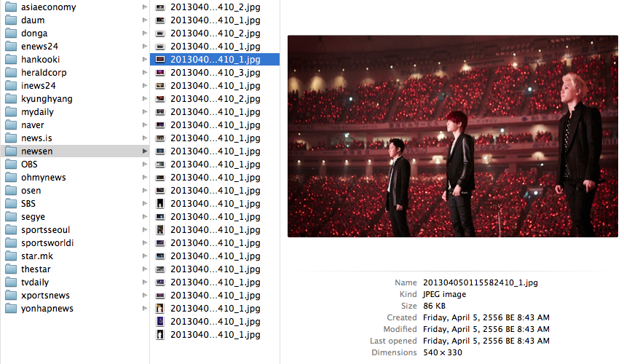Click the Last opened date value
This screenshot has width=624, height=364.
click(486, 341)
